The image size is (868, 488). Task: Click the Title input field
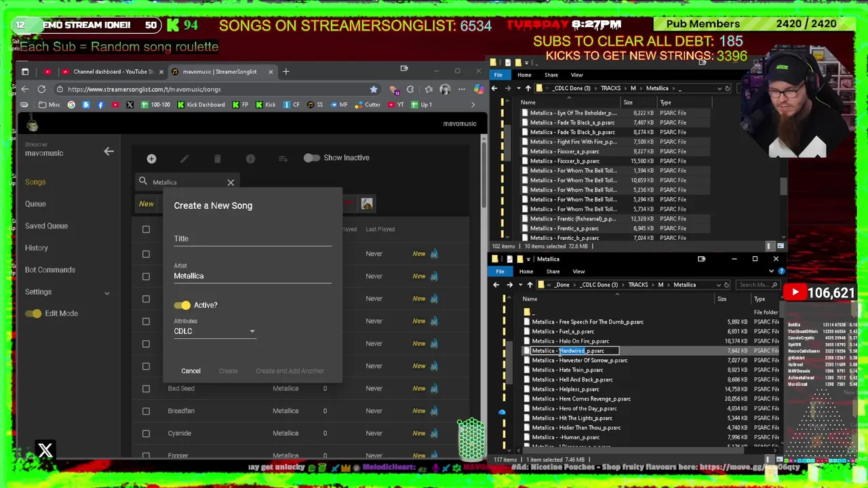click(252, 239)
